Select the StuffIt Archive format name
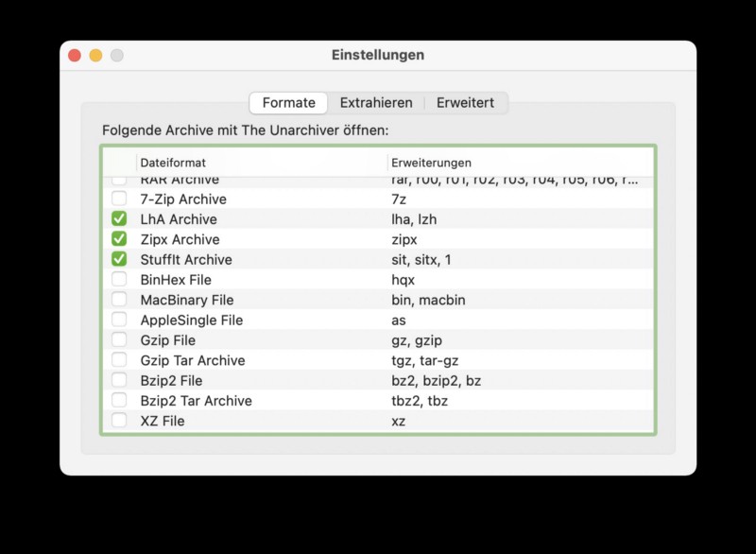The height and width of the screenshot is (554, 756). (x=186, y=260)
